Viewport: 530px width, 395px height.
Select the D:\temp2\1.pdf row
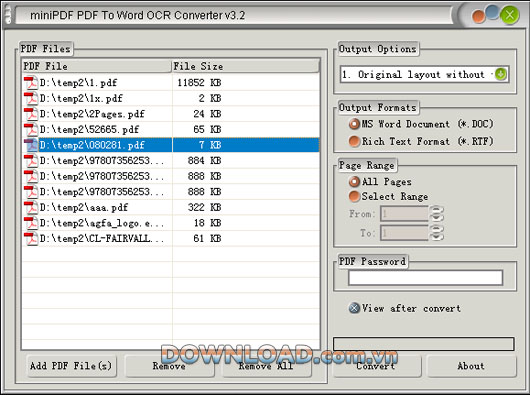[x=171, y=83]
